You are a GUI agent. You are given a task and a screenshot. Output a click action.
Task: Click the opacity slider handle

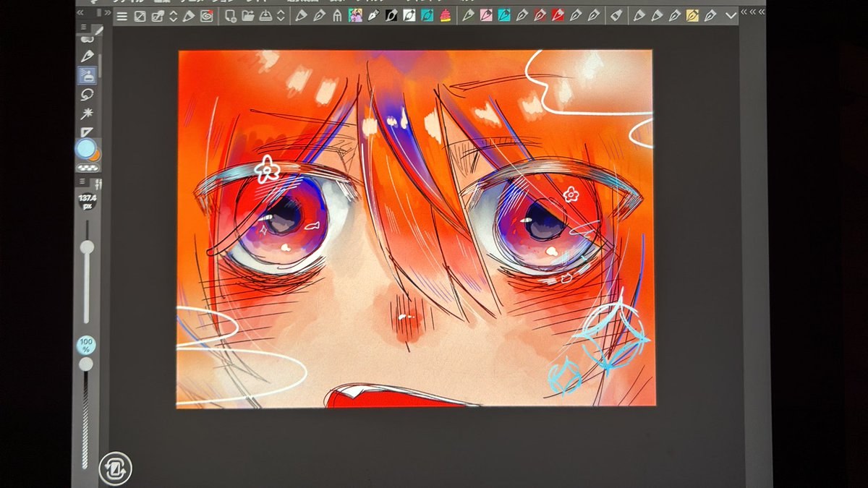pos(85,364)
